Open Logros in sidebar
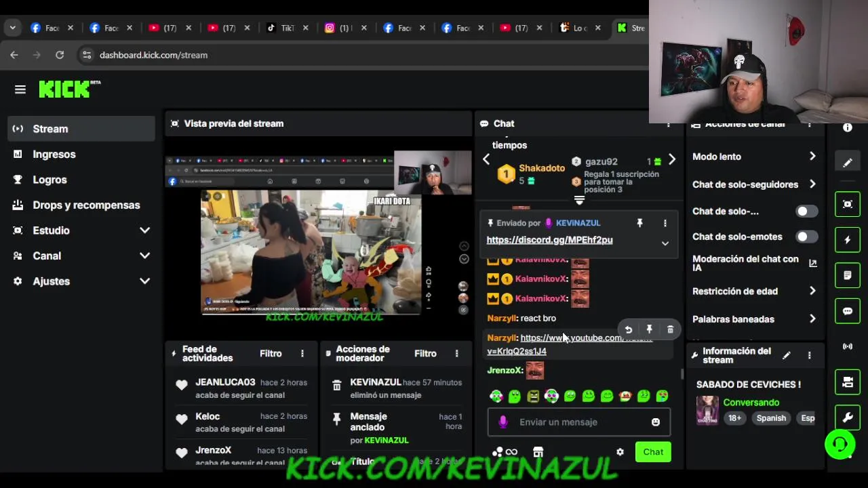Viewport: 868px width, 488px height. pos(81,180)
